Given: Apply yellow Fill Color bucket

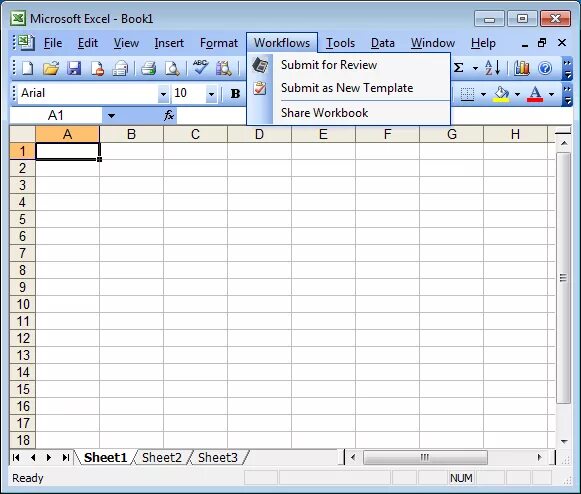Looking at the screenshot, I should [501, 94].
